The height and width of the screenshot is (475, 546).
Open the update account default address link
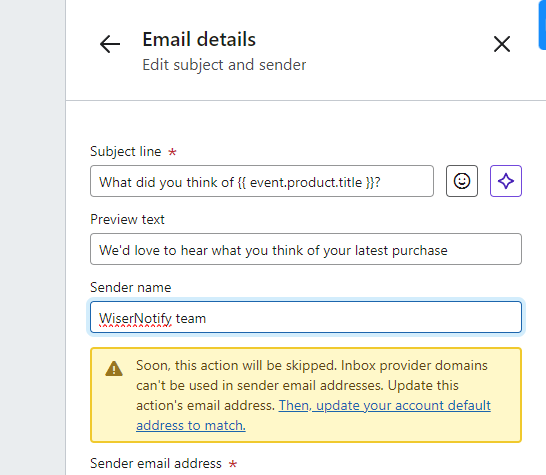[313, 415]
